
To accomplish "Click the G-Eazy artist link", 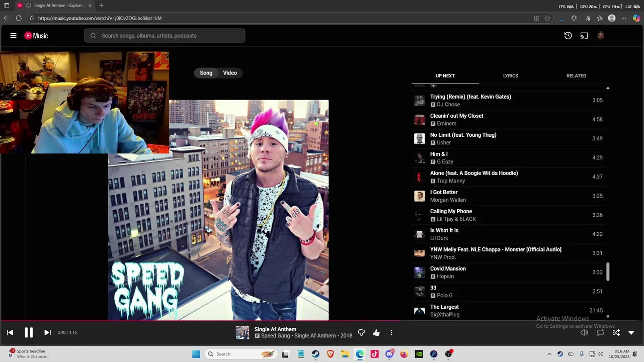I will click(445, 162).
